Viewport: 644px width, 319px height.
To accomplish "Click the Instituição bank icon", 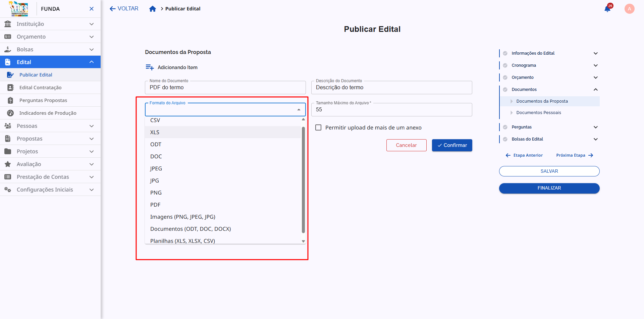I will pos(8,24).
